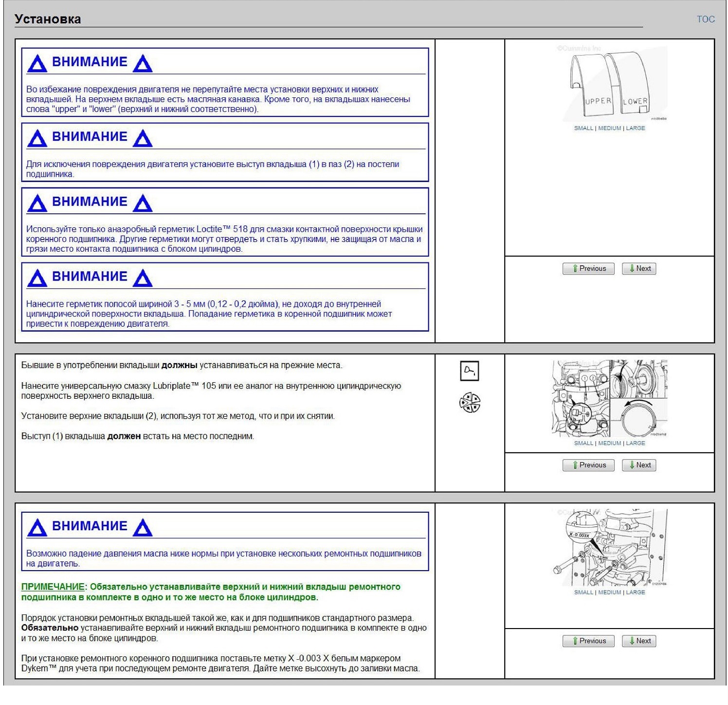Click the first ВНИМАНИЕ warning triangle icon
The height and width of the screenshot is (705, 728).
pyautogui.click(x=37, y=63)
